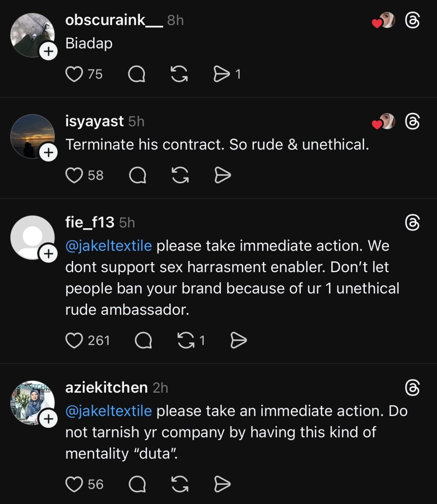Image resolution: width=437 pixels, height=504 pixels.
Task: Send aziekitchen's comment using share icon
Action: (222, 484)
